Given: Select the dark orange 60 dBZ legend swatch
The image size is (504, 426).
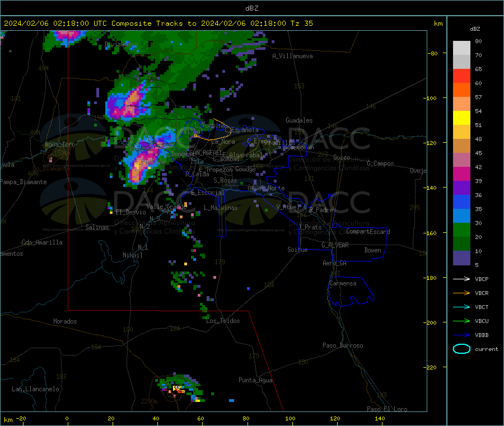Looking at the screenshot, I should tap(461, 90).
